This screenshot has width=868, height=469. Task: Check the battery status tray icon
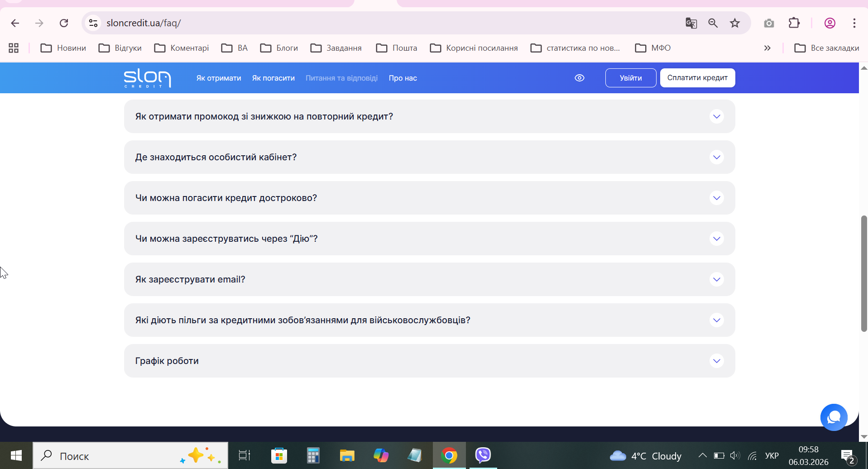pos(719,455)
